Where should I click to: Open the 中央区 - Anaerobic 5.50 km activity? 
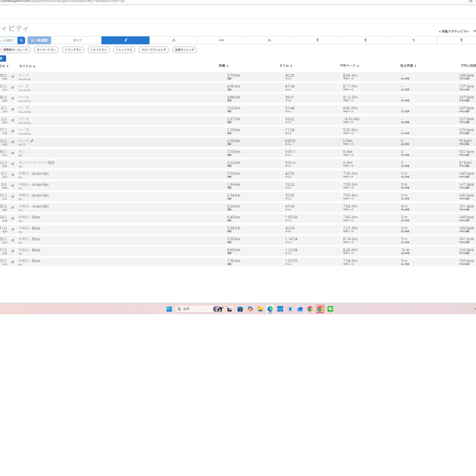[x=34, y=173]
